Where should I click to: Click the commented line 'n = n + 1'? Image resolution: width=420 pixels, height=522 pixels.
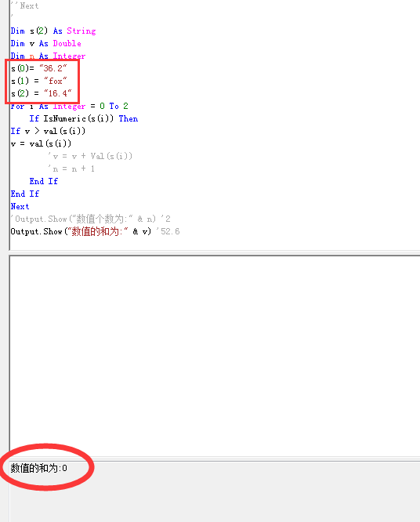coord(71,169)
